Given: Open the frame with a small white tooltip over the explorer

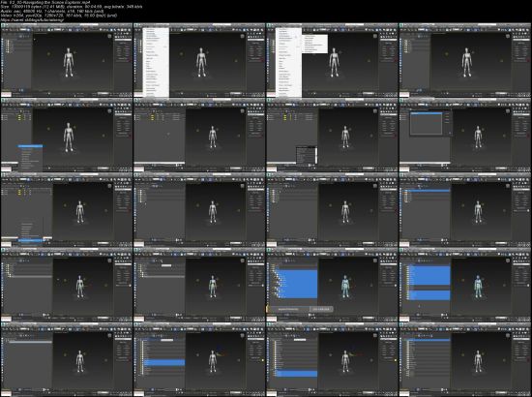Looking at the screenshot, I should coord(199,285).
